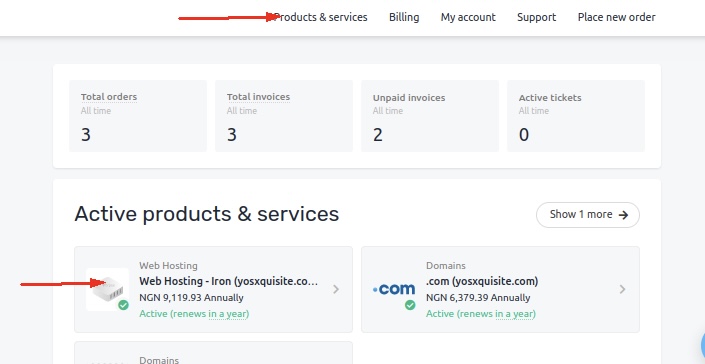Image resolution: width=705 pixels, height=364 pixels.
Task: Select the Unpaid invoices stat card
Action: 430,116
